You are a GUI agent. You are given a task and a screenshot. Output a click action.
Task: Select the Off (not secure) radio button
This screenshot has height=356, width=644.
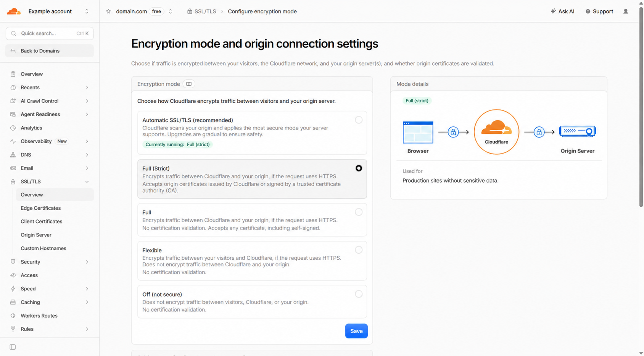pyautogui.click(x=359, y=294)
